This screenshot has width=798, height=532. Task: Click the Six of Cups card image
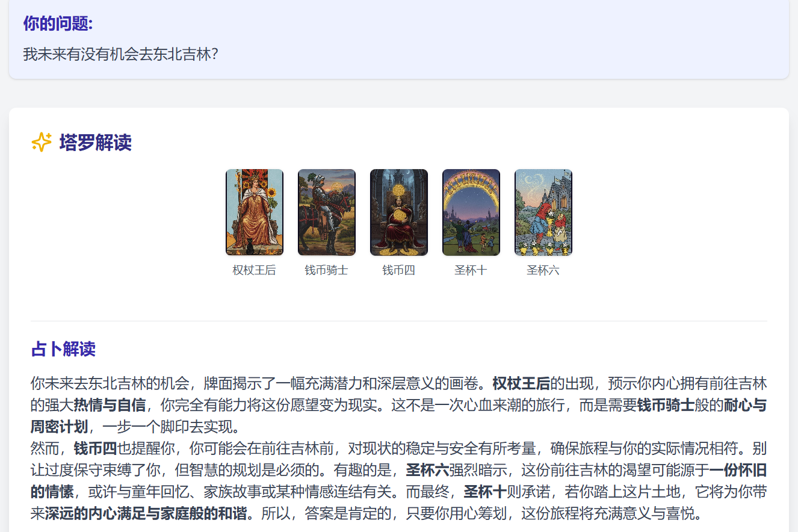pos(543,212)
